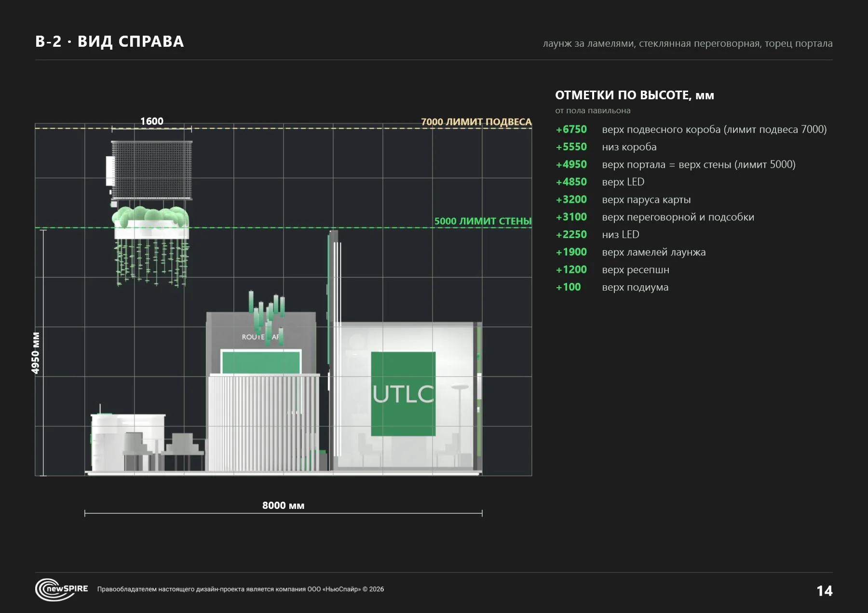Select the text "верх портала = верх стены"
The image size is (868, 613).
click(x=666, y=164)
